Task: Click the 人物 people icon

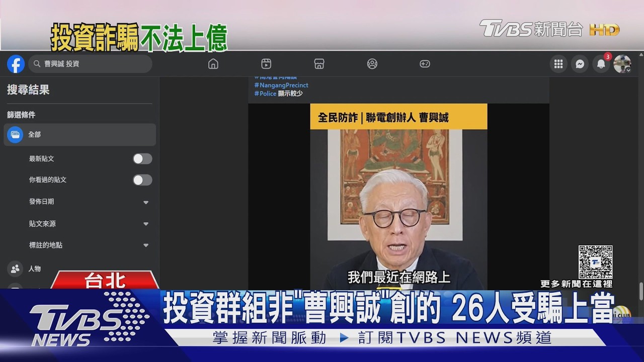Action: click(15, 269)
